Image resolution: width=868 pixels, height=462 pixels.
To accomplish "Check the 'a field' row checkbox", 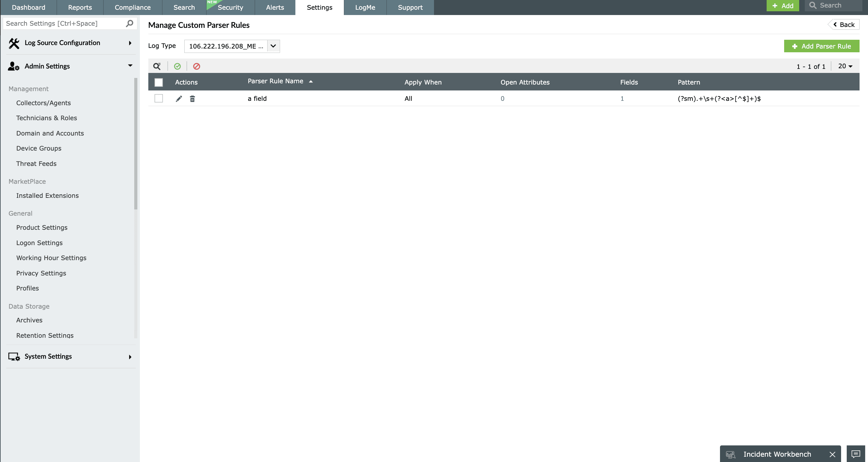I will [158, 98].
